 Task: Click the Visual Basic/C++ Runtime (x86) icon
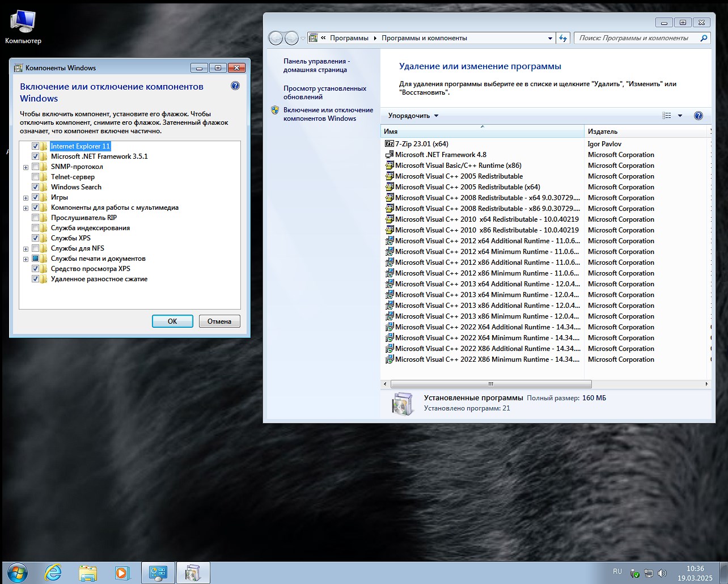click(x=389, y=166)
